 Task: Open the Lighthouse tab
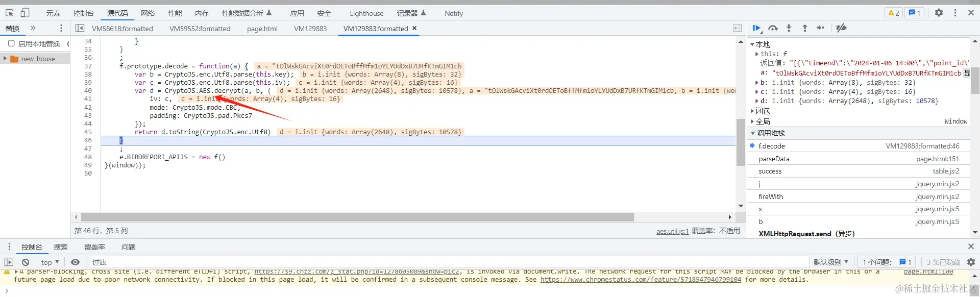(x=366, y=13)
